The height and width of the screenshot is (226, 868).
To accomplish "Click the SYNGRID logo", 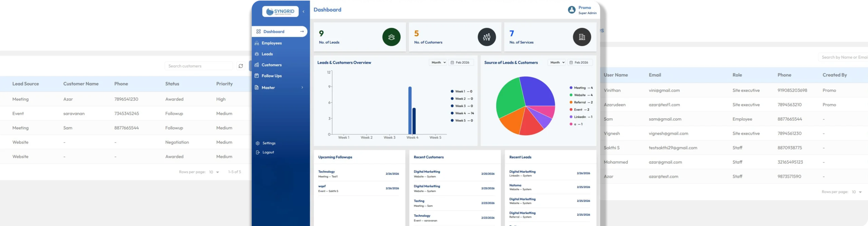I will coord(280,12).
